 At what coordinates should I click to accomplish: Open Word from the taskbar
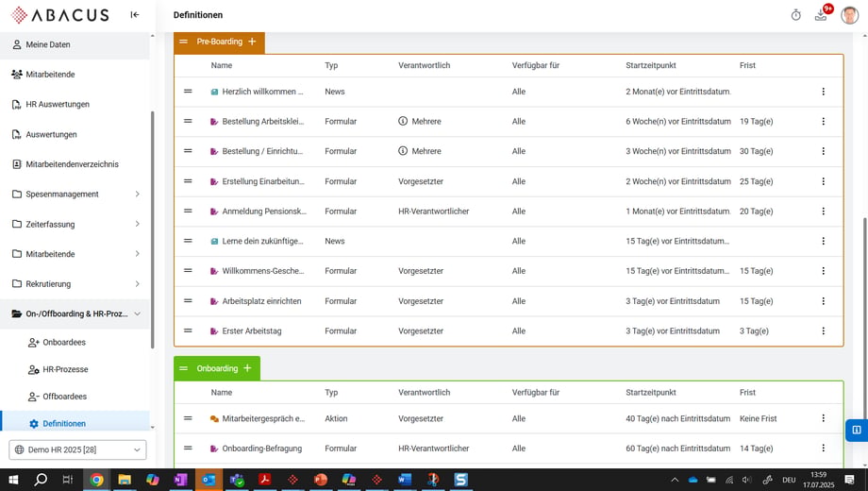tap(404, 480)
